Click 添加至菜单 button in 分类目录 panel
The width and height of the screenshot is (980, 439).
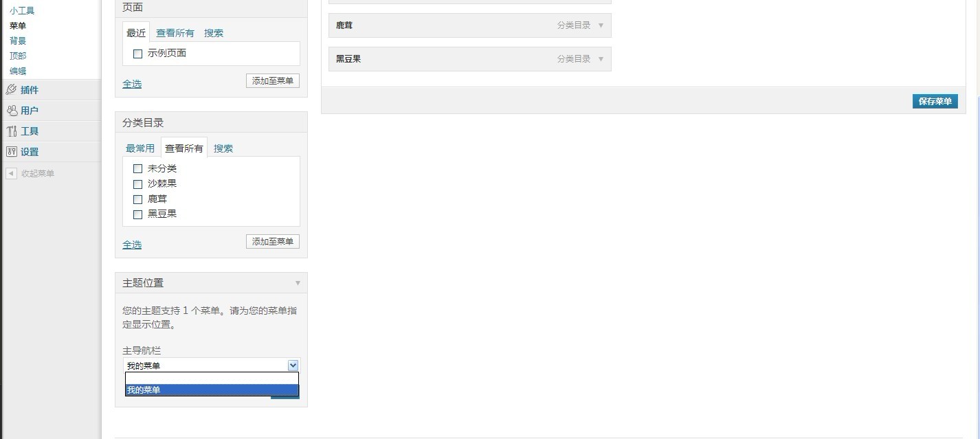[x=273, y=242]
